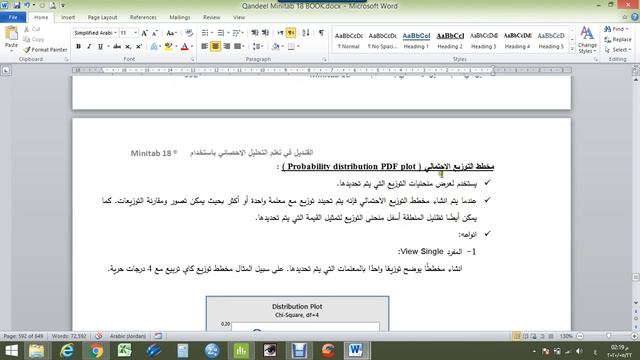Set left-to-right text direction

click(280, 33)
